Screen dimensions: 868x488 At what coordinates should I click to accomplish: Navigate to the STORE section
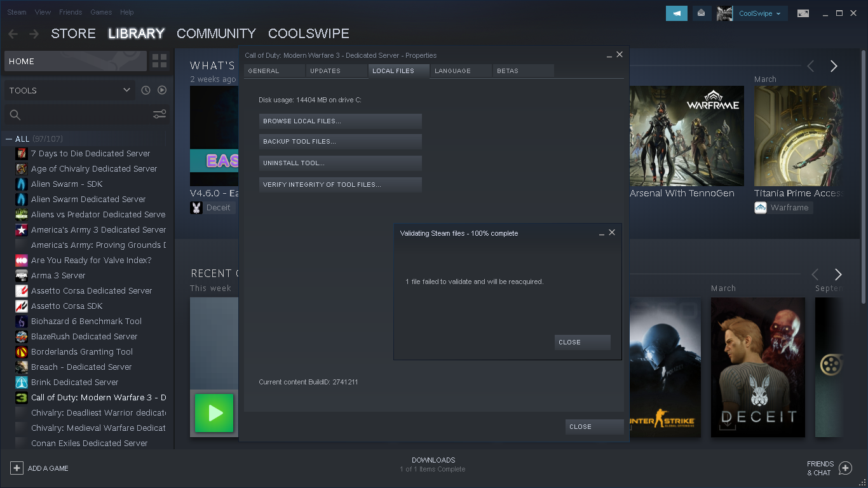coord(73,34)
